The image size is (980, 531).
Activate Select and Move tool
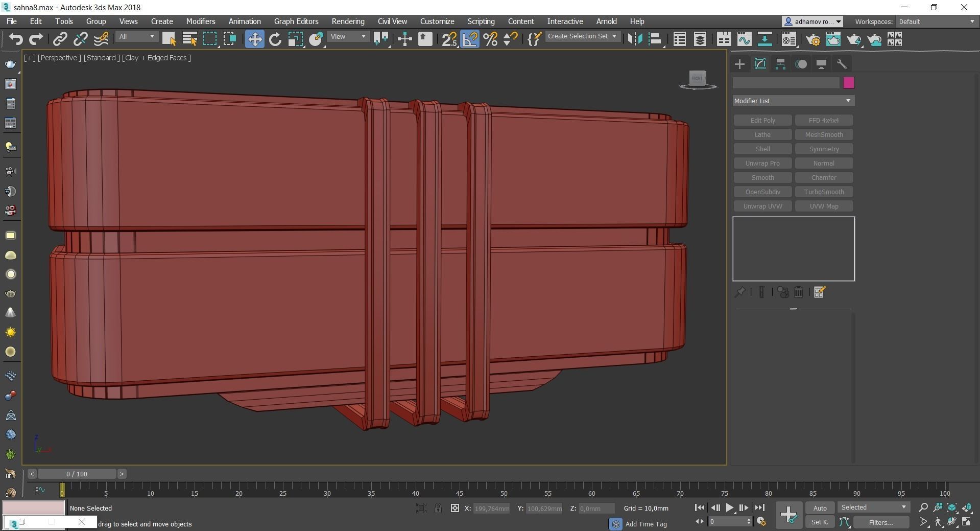[x=254, y=39]
